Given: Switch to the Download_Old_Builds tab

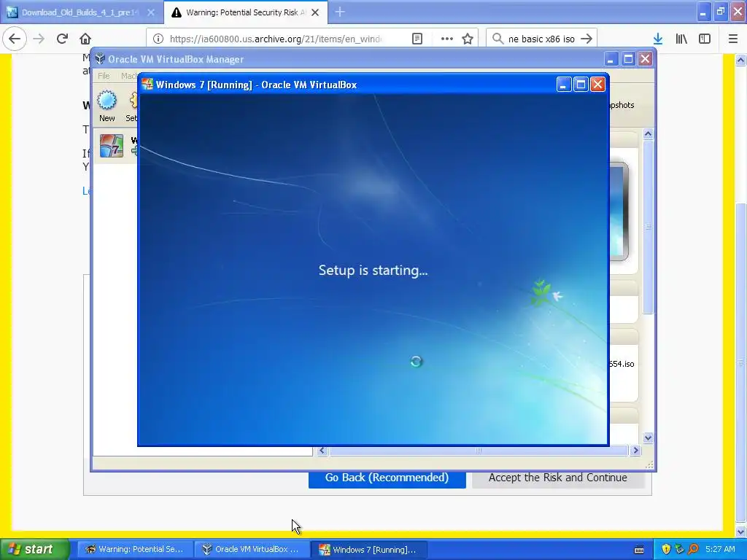Looking at the screenshot, I should [x=82, y=12].
